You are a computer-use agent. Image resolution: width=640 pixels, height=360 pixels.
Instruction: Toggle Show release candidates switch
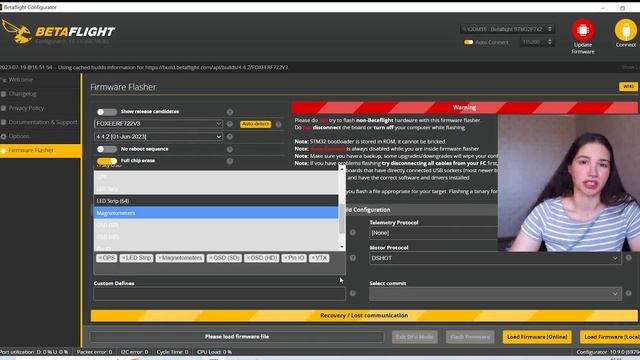pyautogui.click(x=107, y=112)
